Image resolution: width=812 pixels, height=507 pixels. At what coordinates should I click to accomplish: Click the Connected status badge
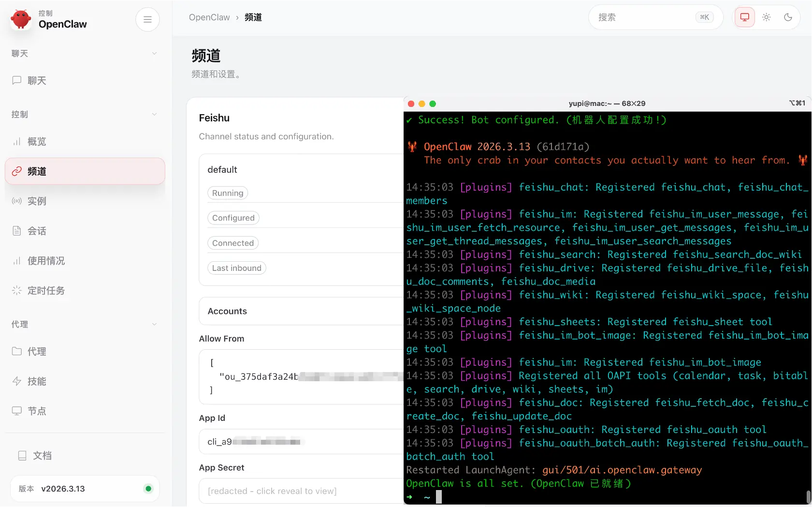(233, 243)
